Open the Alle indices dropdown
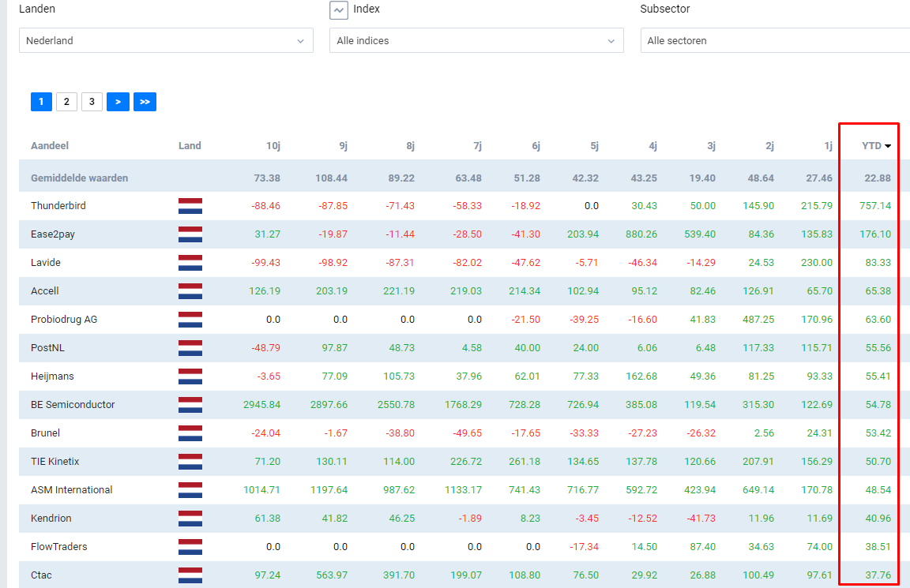Viewport: 910px width, 588px height. pyautogui.click(x=476, y=40)
